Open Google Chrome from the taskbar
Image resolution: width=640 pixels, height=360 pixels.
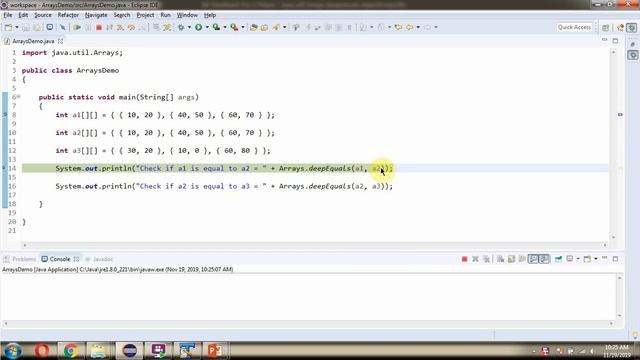(x=71, y=350)
